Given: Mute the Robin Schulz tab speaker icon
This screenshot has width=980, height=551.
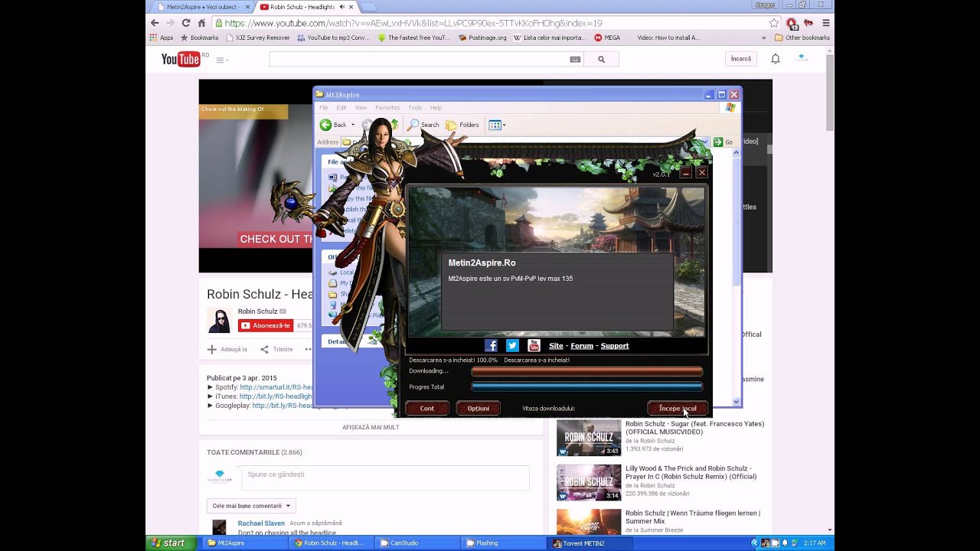Looking at the screenshot, I should pyautogui.click(x=341, y=7).
